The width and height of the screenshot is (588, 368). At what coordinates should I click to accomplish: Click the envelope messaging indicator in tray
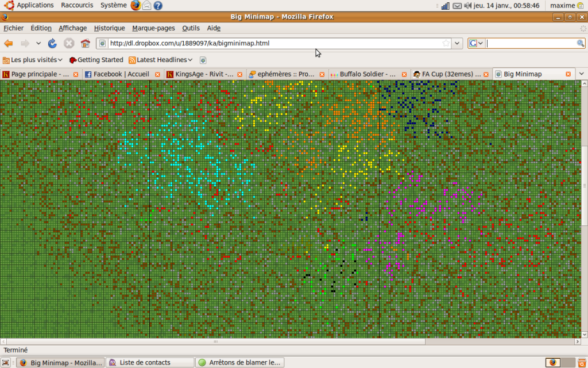(457, 6)
